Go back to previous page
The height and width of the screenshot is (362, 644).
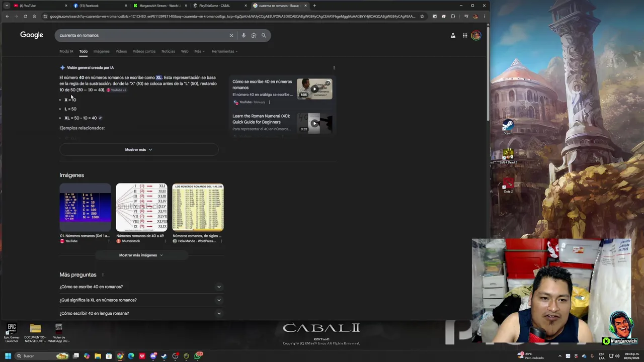(7, 16)
